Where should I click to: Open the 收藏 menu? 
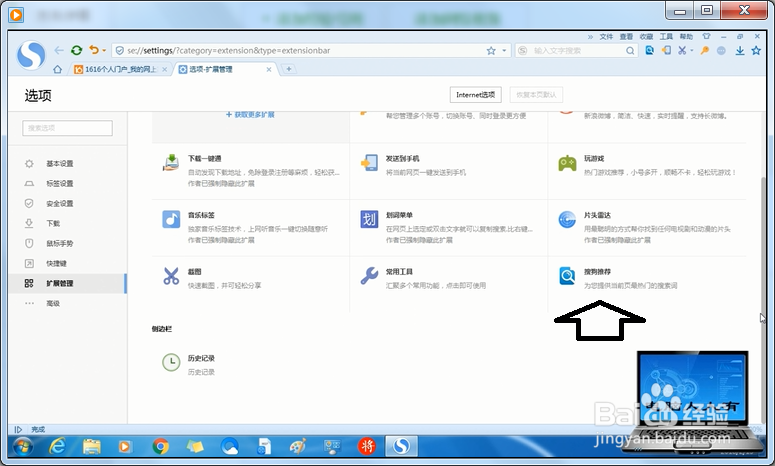(646, 37)
